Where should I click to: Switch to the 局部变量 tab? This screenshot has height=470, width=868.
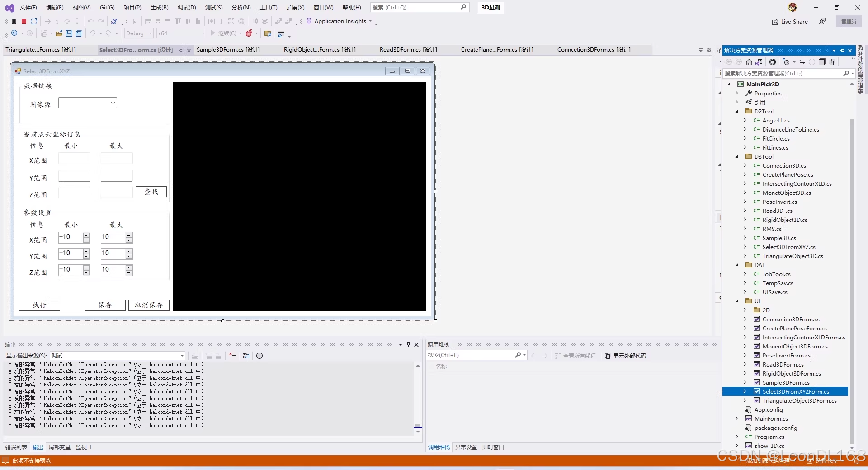60,447
